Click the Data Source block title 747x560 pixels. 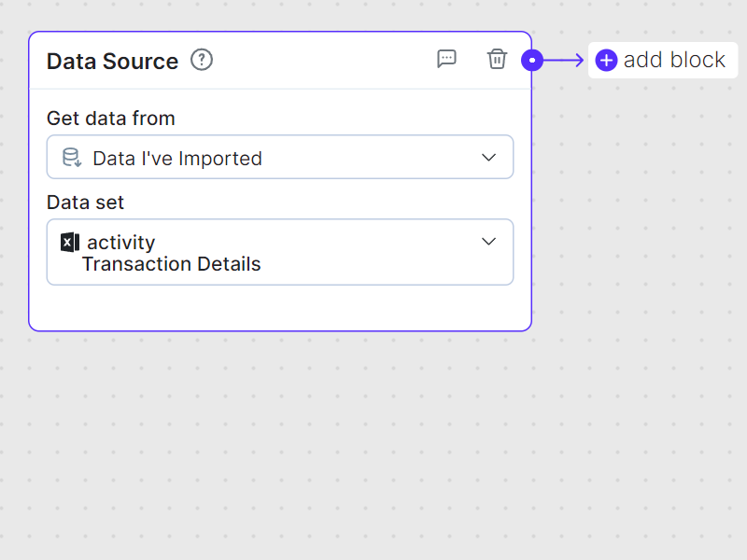click(112, 60)
